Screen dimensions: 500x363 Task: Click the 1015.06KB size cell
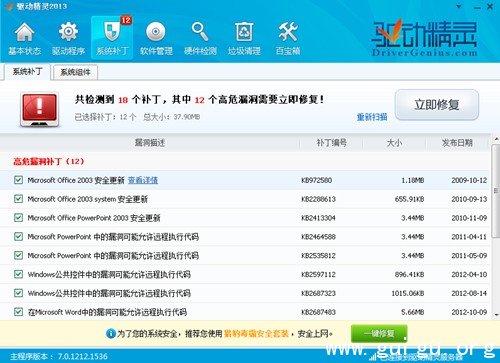pyautogui.click(x=408, y=293)
